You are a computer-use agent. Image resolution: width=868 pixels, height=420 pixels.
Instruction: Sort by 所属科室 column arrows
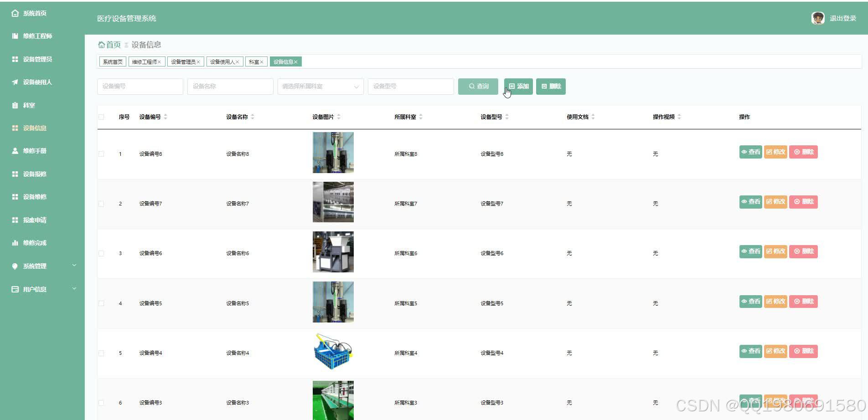point(421,117)
